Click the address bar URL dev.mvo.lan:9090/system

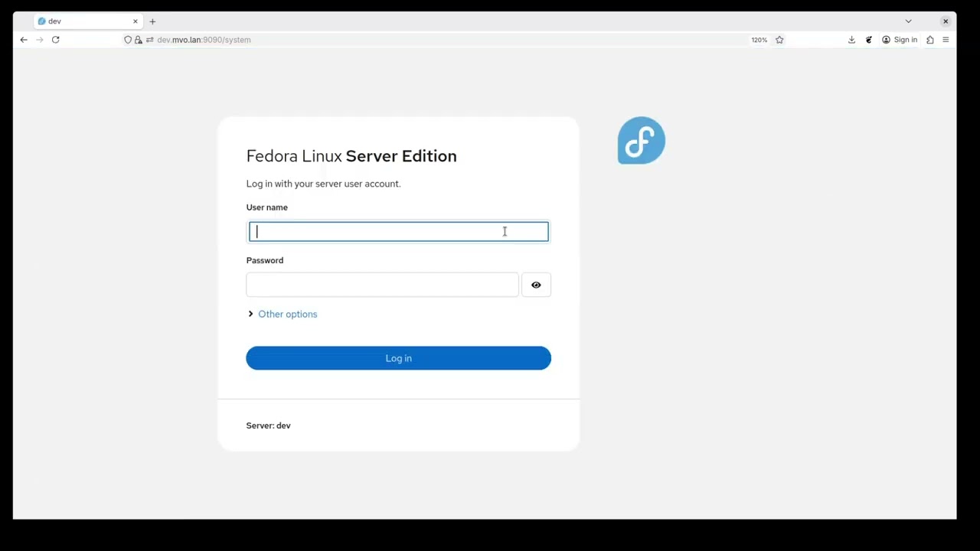point(204,40)
